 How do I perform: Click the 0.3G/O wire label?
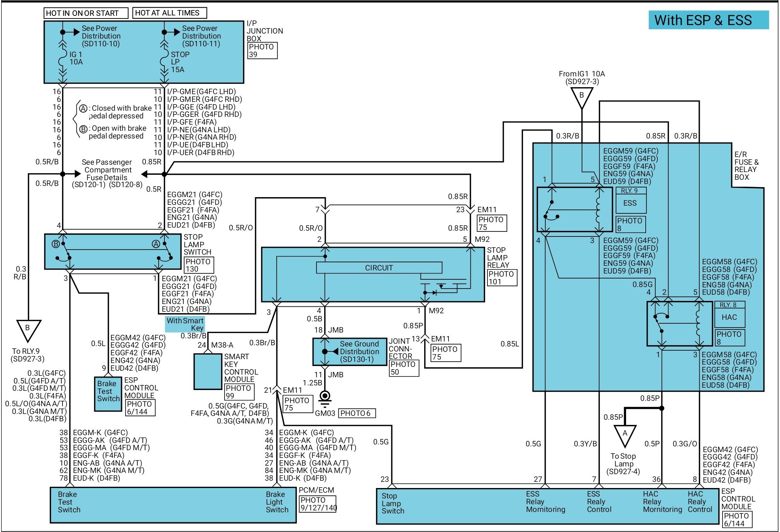point(685,444)
